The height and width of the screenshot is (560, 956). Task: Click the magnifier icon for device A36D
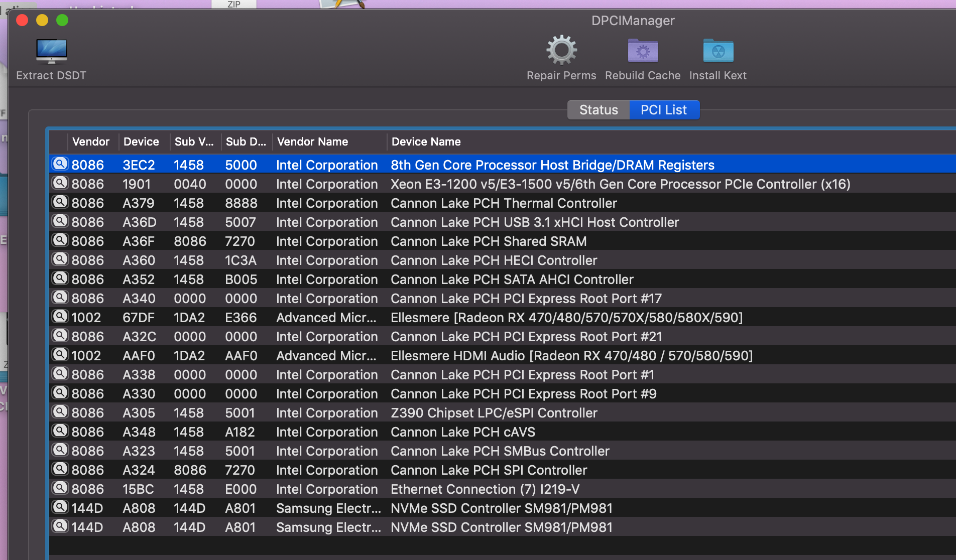point(60,221)
